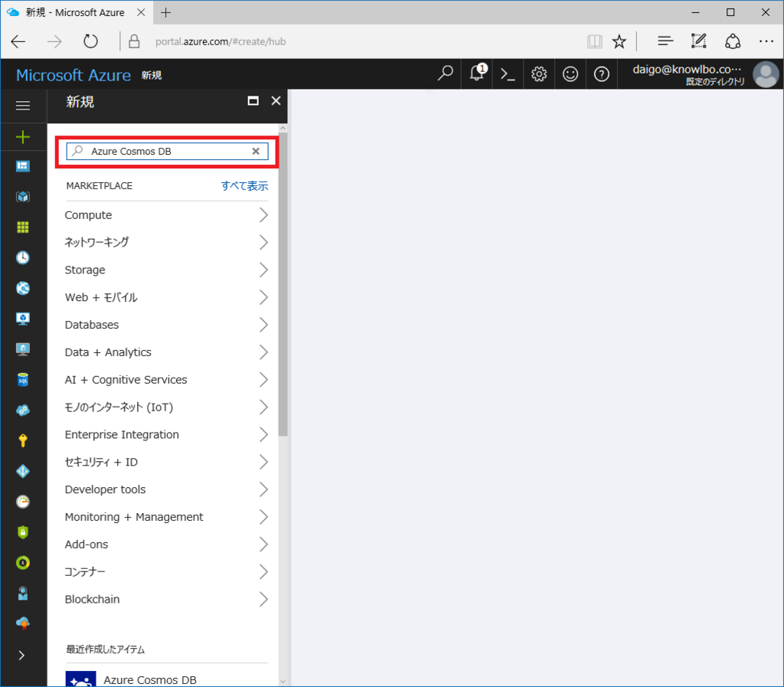Open the green shield Security Center icon
Viewport: 784px width, 687px height.
[x=23, y=532]
